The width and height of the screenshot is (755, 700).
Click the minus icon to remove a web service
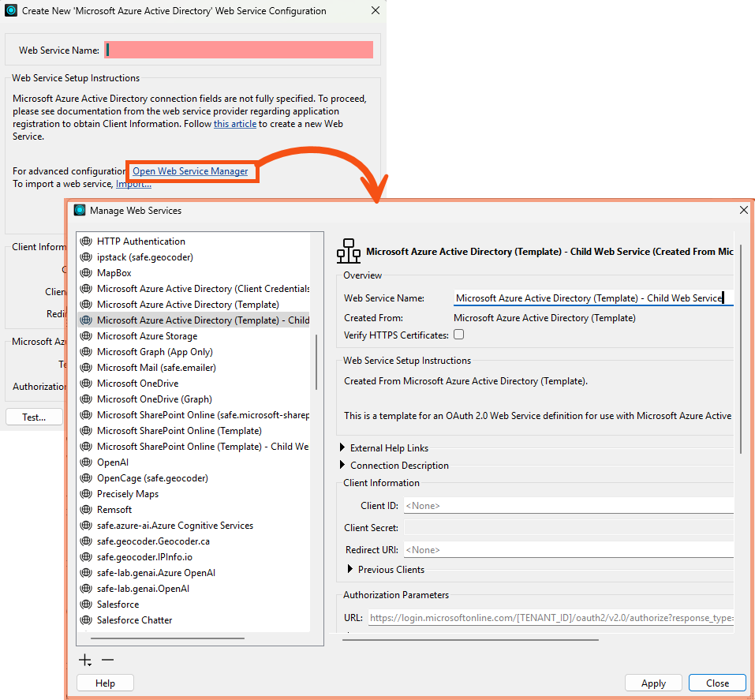pyautogui.click(x=107, y=660)
